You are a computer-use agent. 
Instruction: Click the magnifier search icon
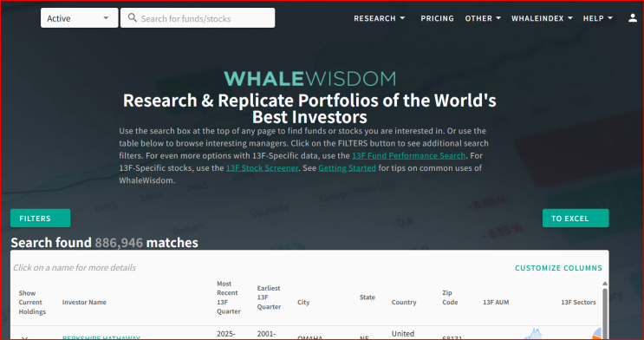pos(133,18)
